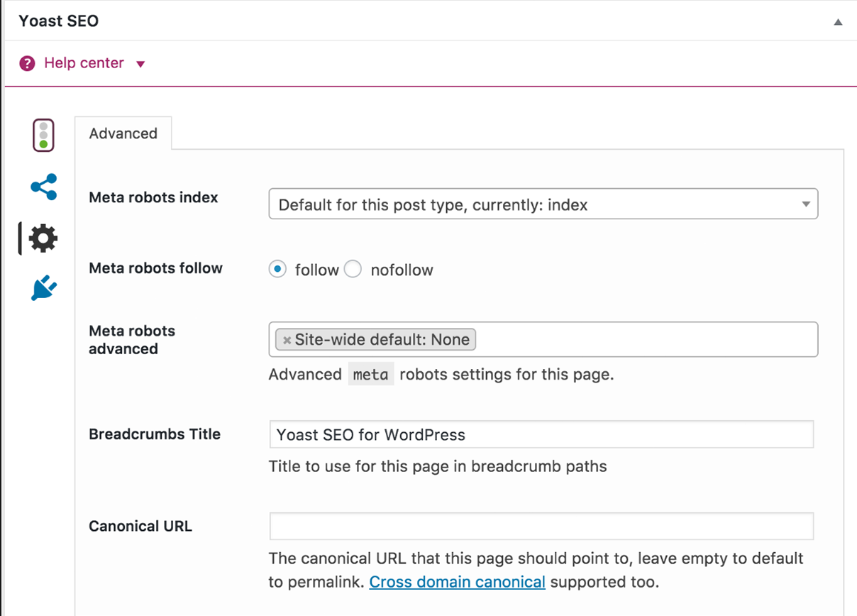Click the Meta robots advanced label
Screen dimensions: 857x616
point(132,340)
